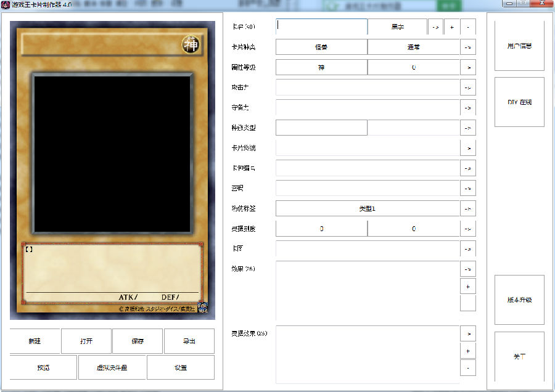Open the 关于 about button
The width and height of the screenshot is (555, 392).
[519, 356]
